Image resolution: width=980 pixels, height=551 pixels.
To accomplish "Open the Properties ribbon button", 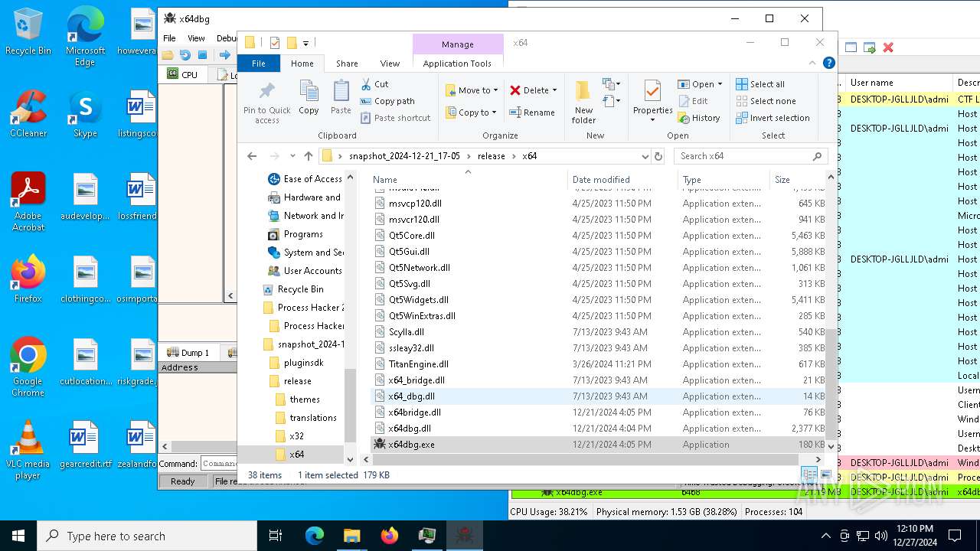I will pyautogui.click(x=652, y=100).
